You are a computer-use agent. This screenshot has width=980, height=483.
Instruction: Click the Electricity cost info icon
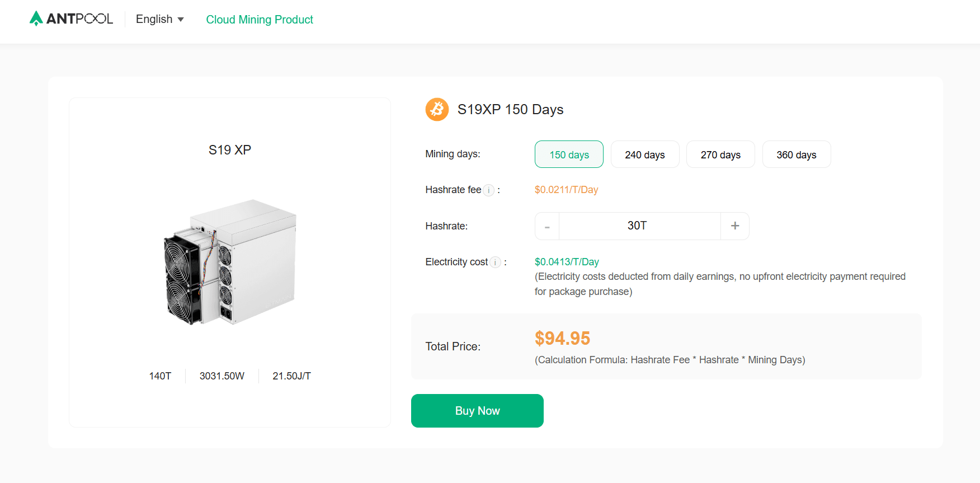[x=496, y=262]
